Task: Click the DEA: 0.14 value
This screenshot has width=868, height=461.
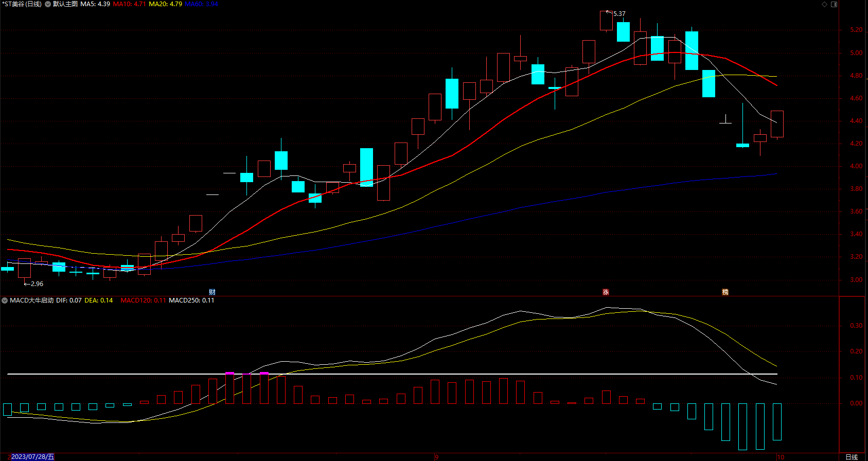Action: click(98, 300)
